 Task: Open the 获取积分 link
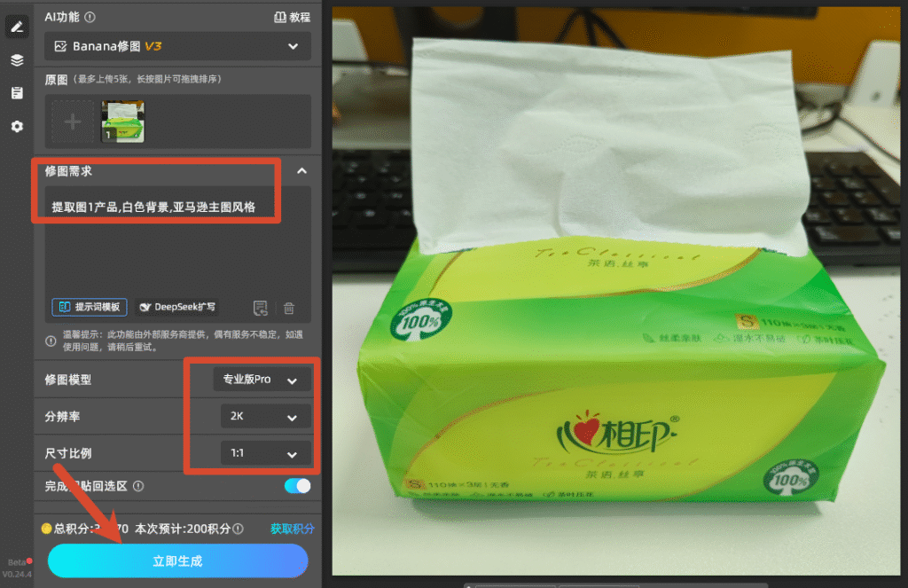tap(293, 529)
